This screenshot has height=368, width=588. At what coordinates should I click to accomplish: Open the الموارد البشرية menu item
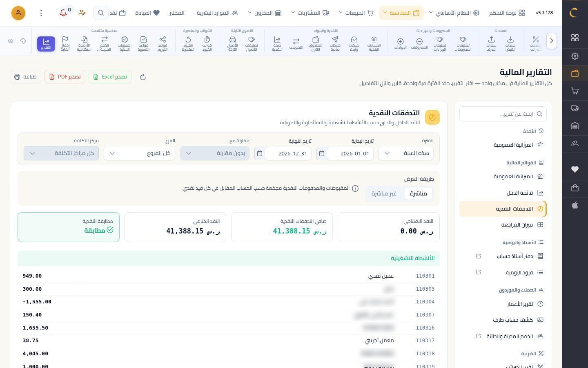[x=217, y=13]
